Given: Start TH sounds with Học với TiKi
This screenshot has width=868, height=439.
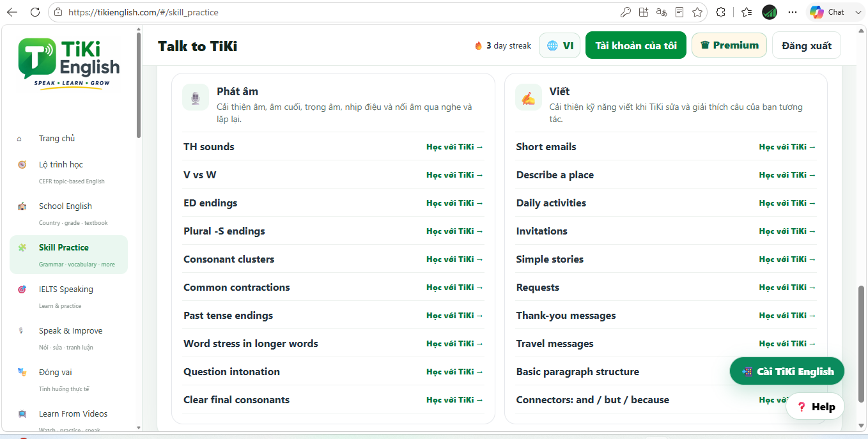Looking at the screenshot, I should pos(454,147).
